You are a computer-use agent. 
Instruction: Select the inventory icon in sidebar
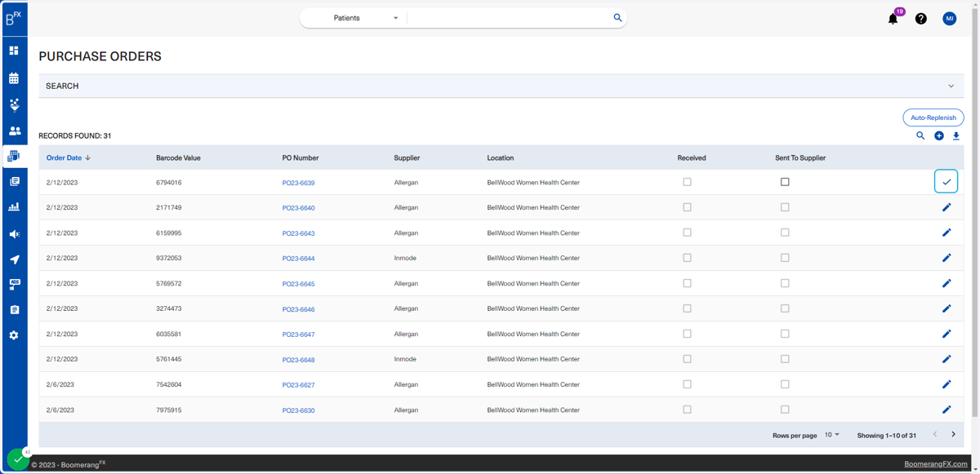[14, 156]
